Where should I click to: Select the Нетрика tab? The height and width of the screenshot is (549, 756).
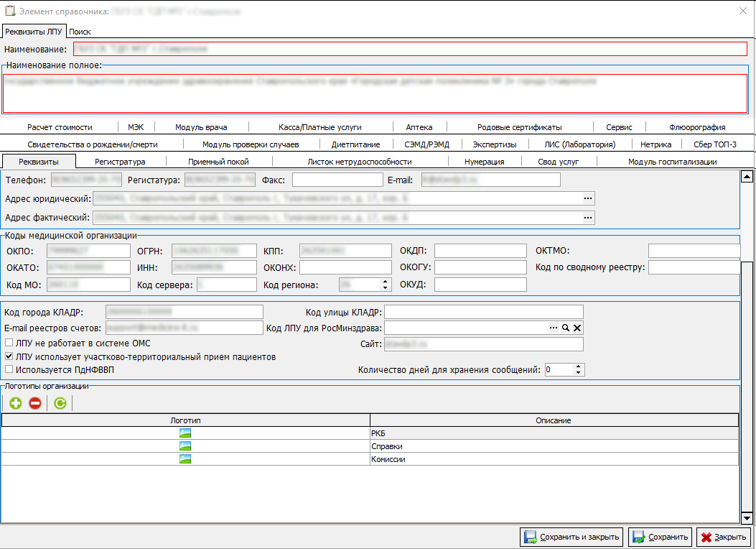click(x=655, y=144)
